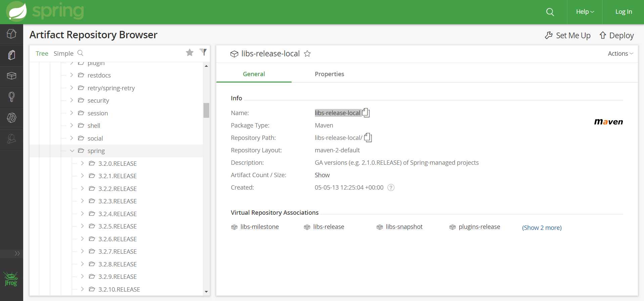Switch to the Properties tab

pos(329,74)
